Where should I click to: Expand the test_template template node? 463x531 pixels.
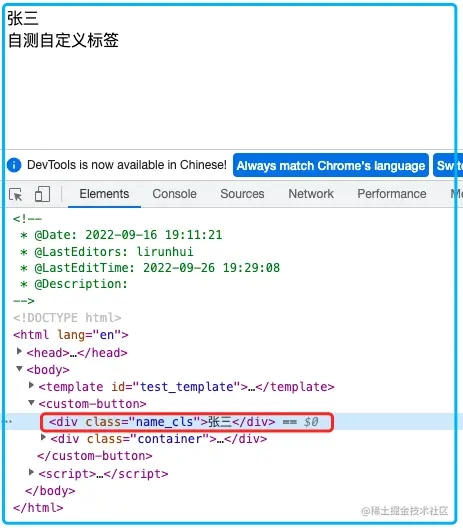(x=31, y=385)
